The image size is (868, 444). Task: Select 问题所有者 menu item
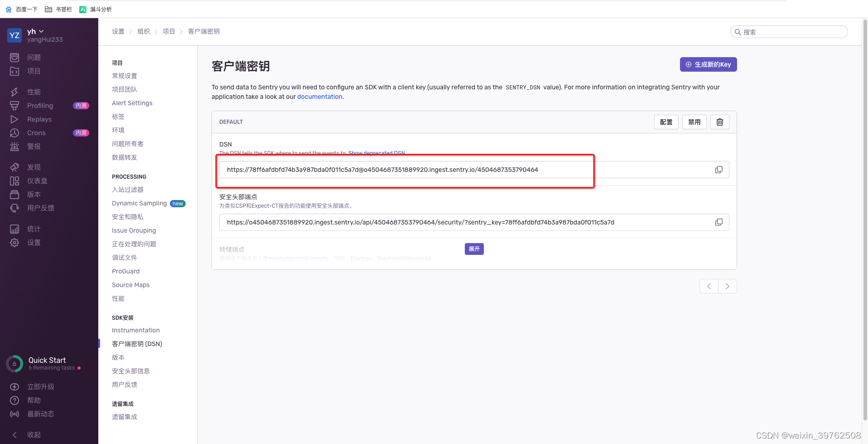(128, 144)
